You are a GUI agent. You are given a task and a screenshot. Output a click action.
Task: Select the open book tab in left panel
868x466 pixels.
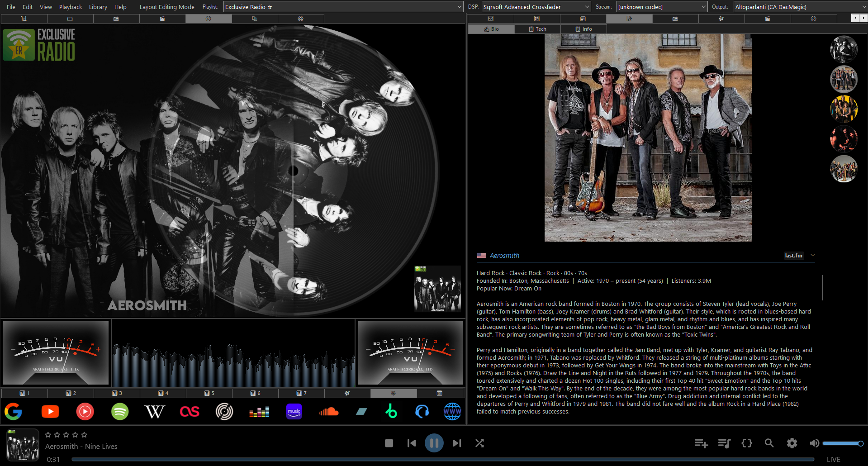pyautogui.click(x=70, y=19)
